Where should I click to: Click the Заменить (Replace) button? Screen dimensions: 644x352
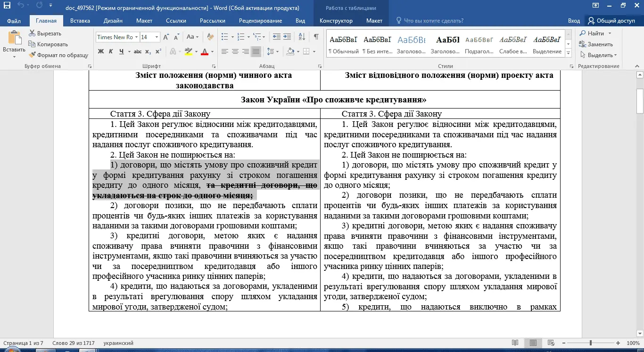[596, 44]
